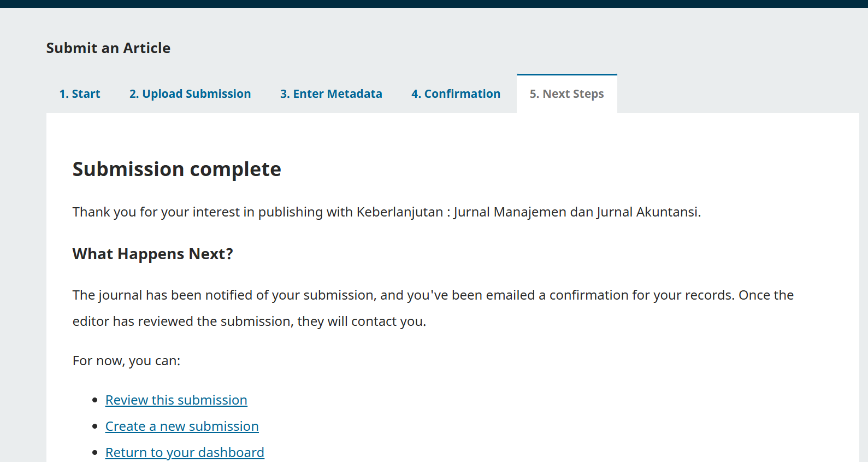Click the line beginning 'editor has reviewed the submission'

tap(249, 321)
